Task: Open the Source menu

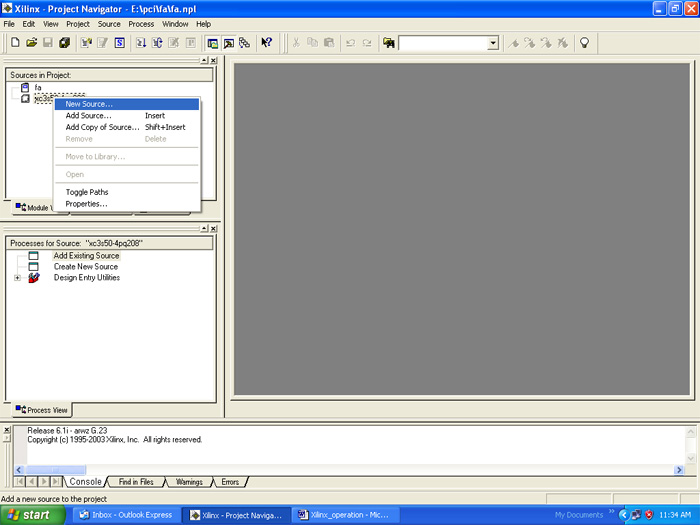Action: 109,24
